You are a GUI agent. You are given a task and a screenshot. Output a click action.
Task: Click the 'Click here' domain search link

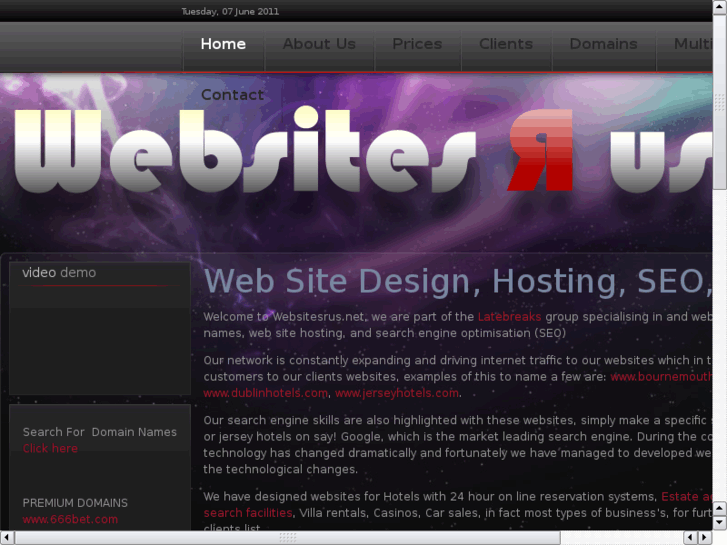point(50,449)
